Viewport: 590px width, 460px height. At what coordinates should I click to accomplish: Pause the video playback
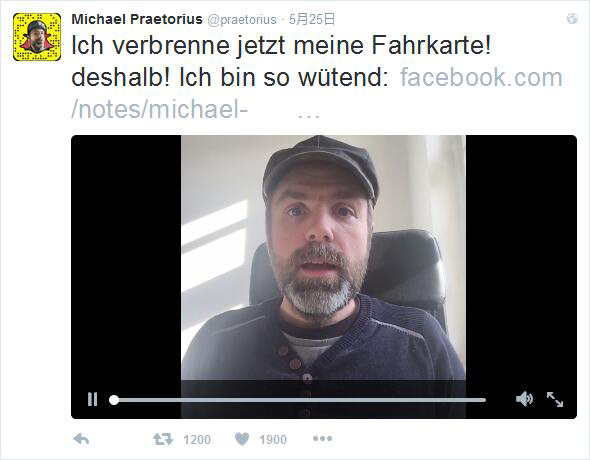tap(93, 399)
